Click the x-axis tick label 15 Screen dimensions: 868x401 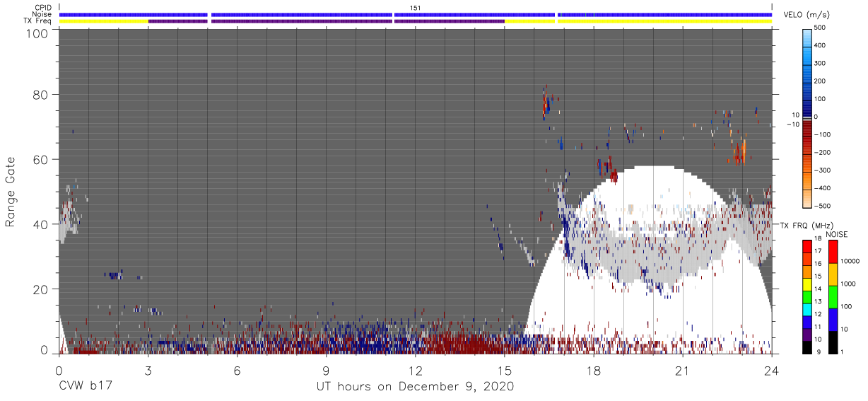(x=505, y=371)
